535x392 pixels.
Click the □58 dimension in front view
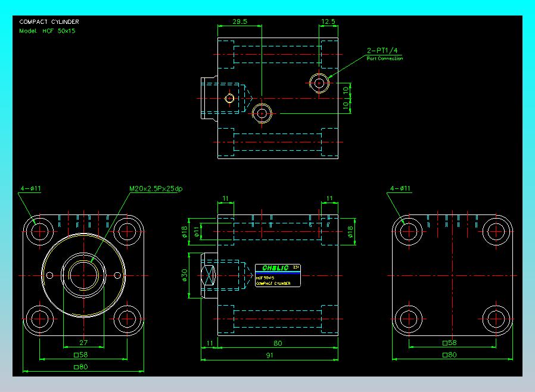pos(81,355)
